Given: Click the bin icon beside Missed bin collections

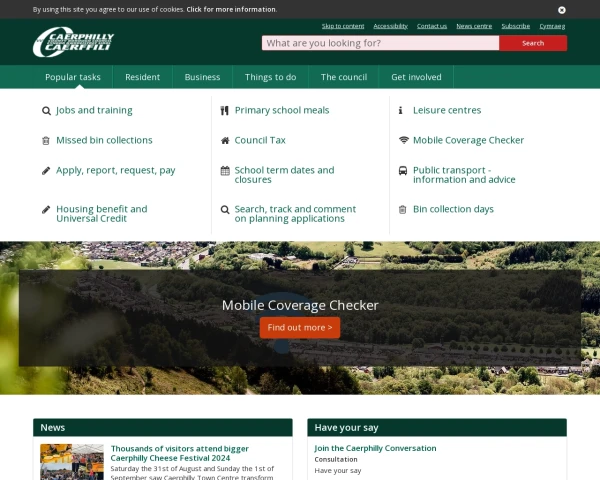Looking at the screenshot, I should tap(46, 140).
